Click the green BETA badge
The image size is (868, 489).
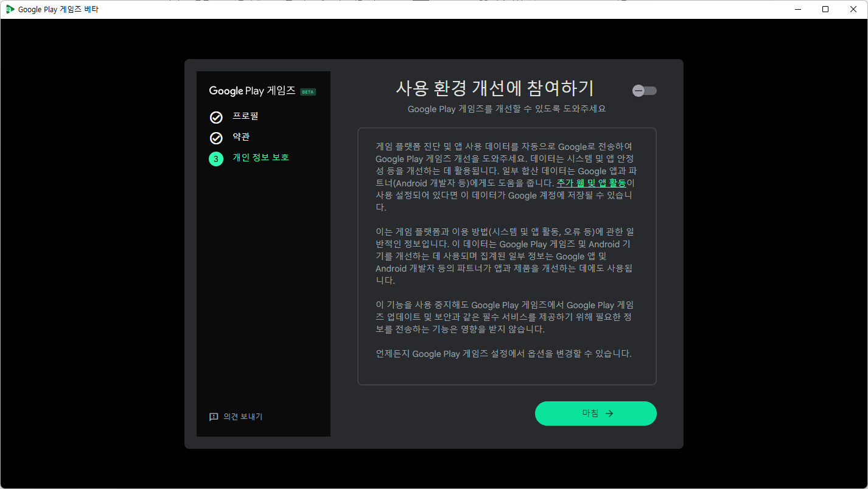click(x=308, y=92)
